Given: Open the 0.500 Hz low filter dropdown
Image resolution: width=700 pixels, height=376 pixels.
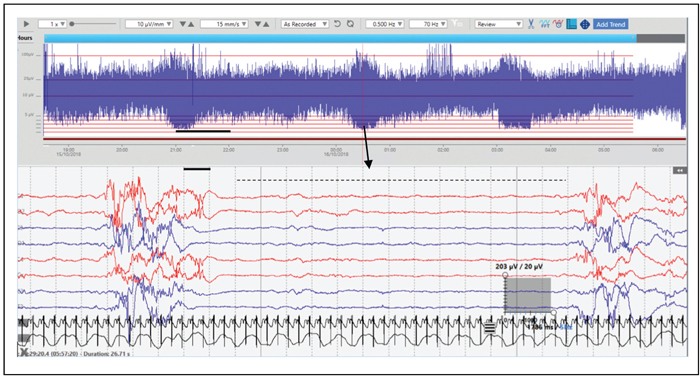Looking at the screenshot, I should (x=385, y=24).
